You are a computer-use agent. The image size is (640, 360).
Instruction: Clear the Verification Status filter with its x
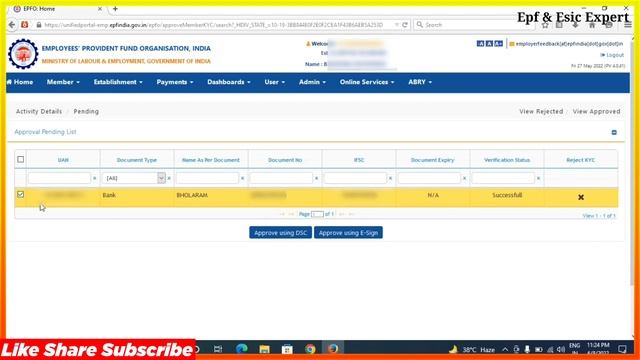538,178
